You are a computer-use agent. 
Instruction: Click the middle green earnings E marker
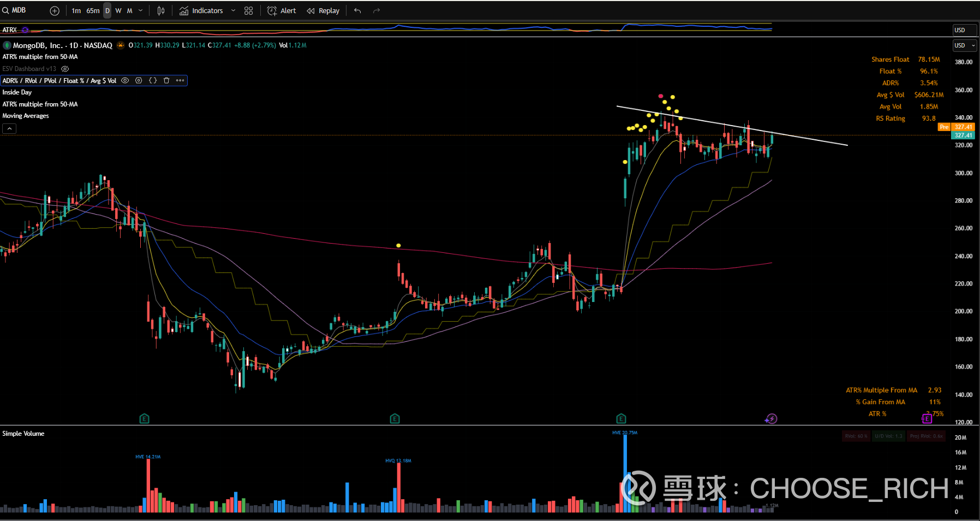pyautogui.click(x=395, y=419)
